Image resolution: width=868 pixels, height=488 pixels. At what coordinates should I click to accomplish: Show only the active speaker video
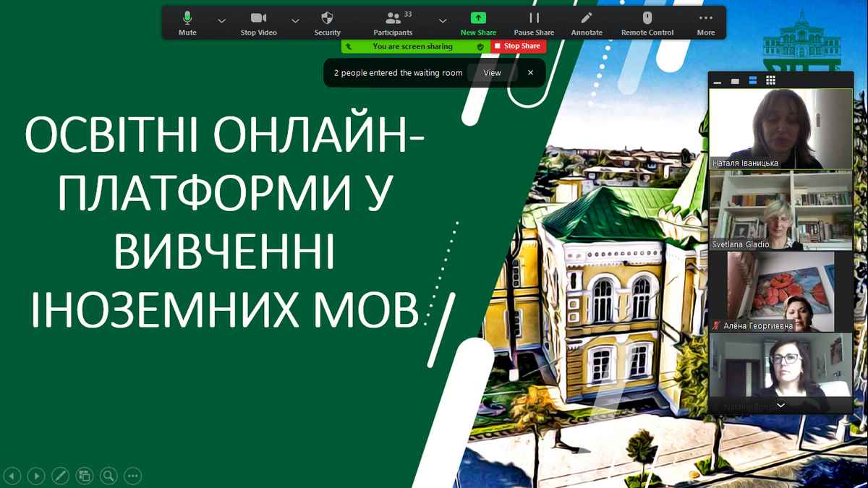(x=736, y=81)
